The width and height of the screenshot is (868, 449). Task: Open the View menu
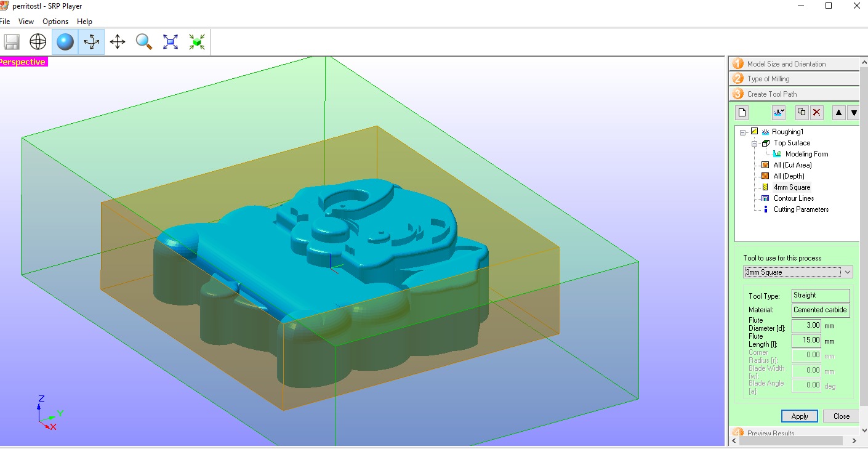click(26, 22)
